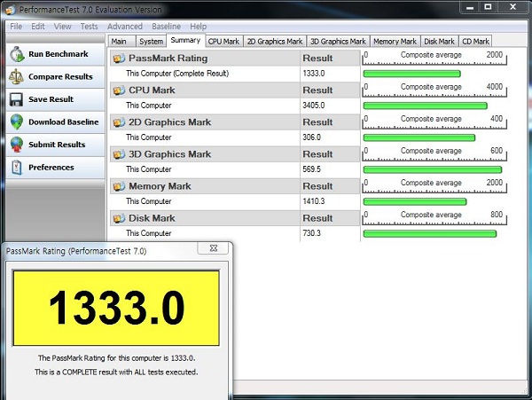This screenshot has width=532, height=400.
Task: Switch to the Memory Mark tab
Action: (395, 42)
